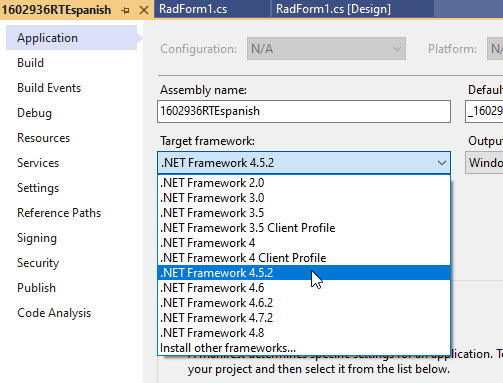Screen dimensions: 503x383
Task: Pin the 1602936RTEspanish tab
Action: point(126,10)
